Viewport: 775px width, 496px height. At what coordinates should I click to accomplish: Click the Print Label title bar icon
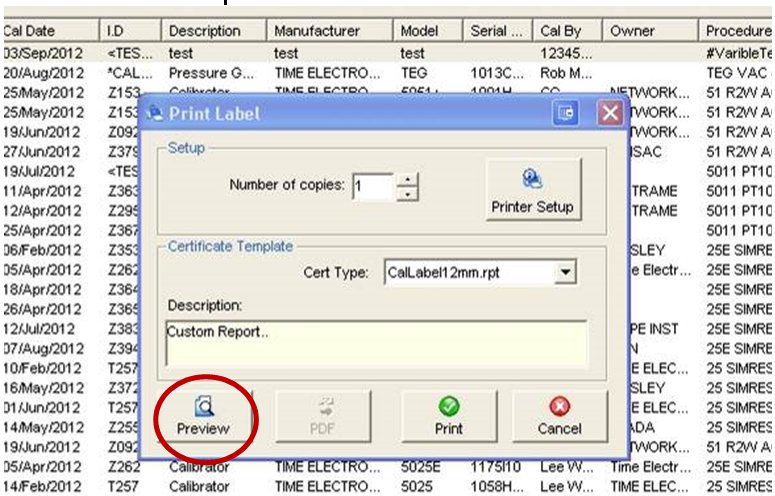(155, 113)
